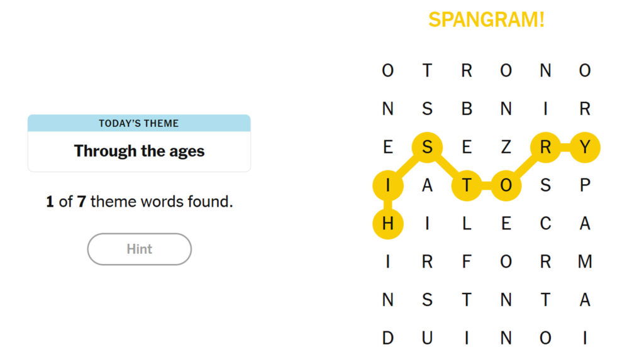
Task: Click the letter U in the bottom row
Action: coord(428,339)
